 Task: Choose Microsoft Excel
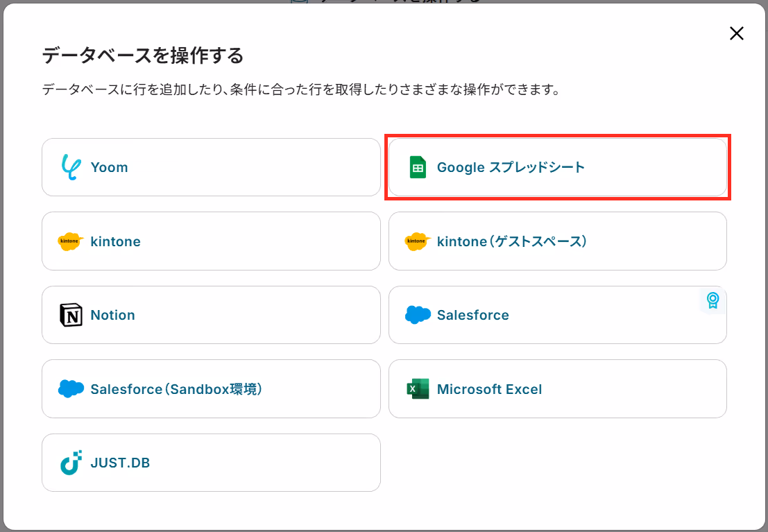tap(557, 389)
